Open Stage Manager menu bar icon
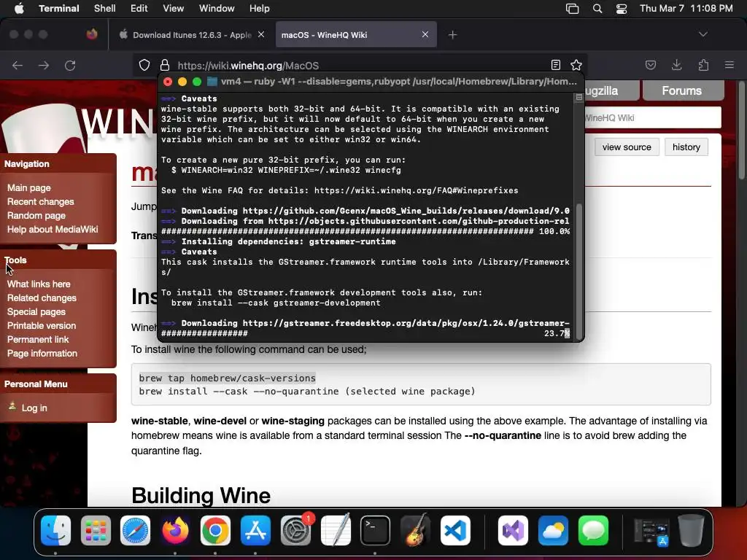Image resolution: width=747 pixels, height=560 pixels. pyautogui.click(x=572, y=9)
